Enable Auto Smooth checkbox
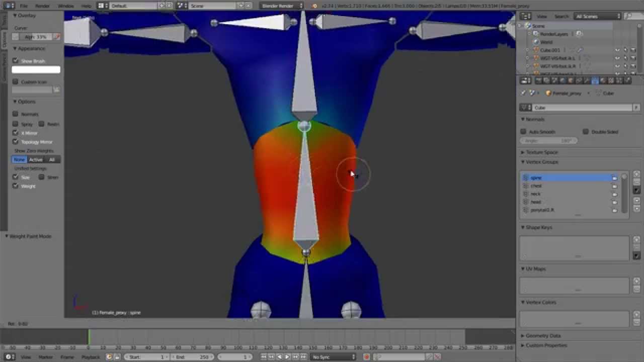 tap(523, 132)
